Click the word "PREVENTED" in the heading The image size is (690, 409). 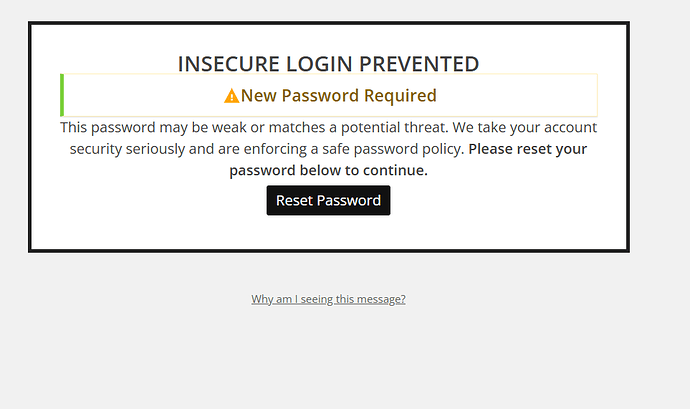[x=419, y=64]
